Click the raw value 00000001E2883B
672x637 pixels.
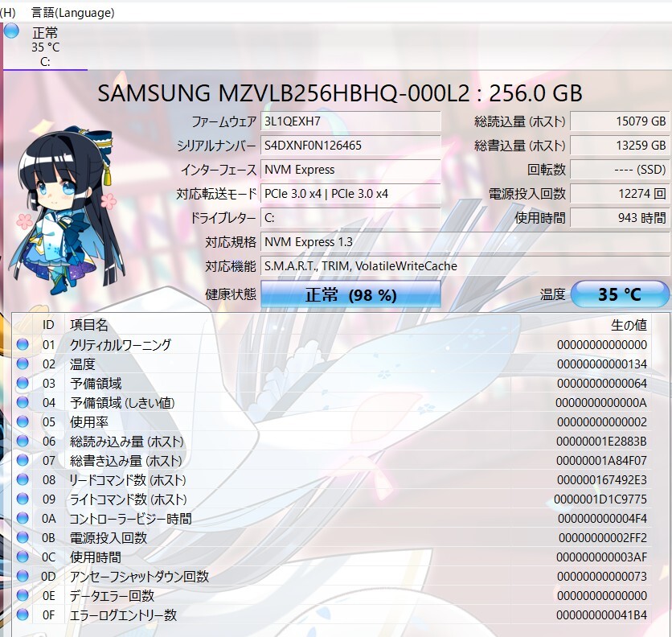tap(602, 441)
